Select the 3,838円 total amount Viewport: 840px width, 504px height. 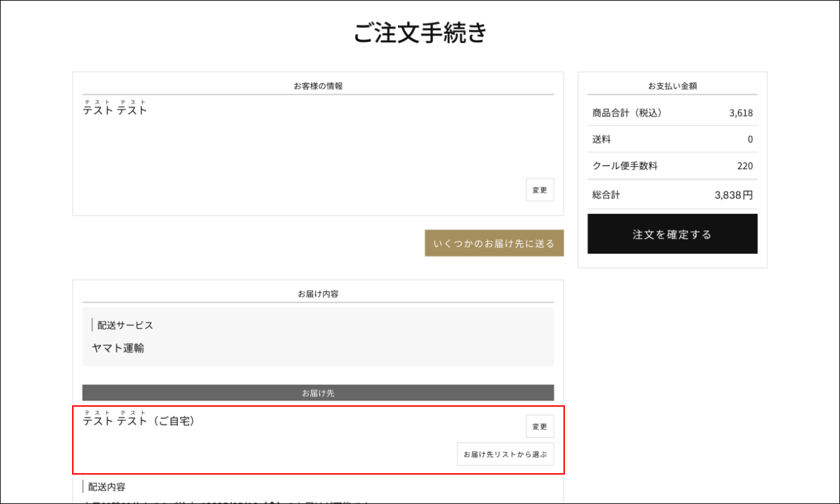(x=733, y=195)
